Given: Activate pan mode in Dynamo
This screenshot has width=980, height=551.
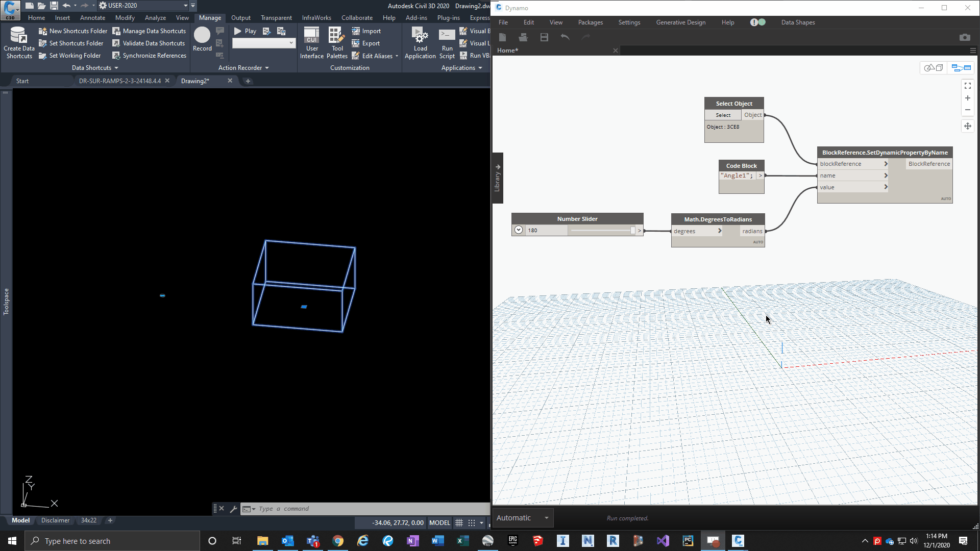Looking at the screenshot, I should [967, 126].
